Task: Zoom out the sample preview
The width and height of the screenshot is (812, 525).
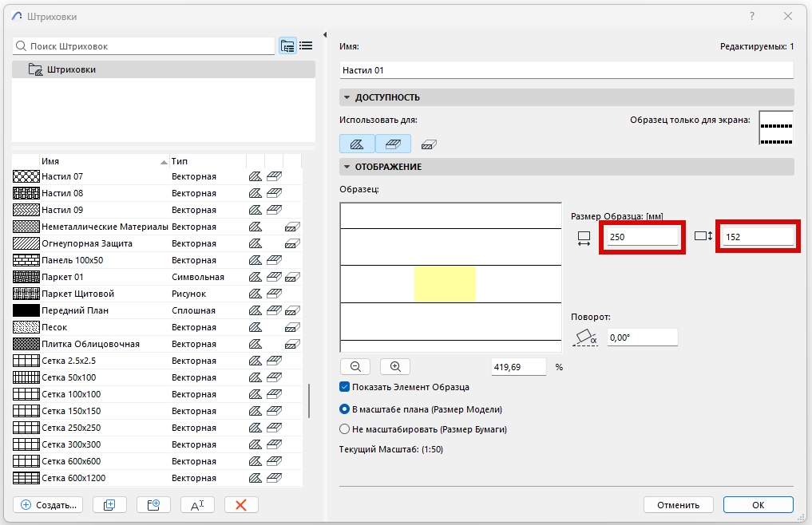Action: point(355,366)
